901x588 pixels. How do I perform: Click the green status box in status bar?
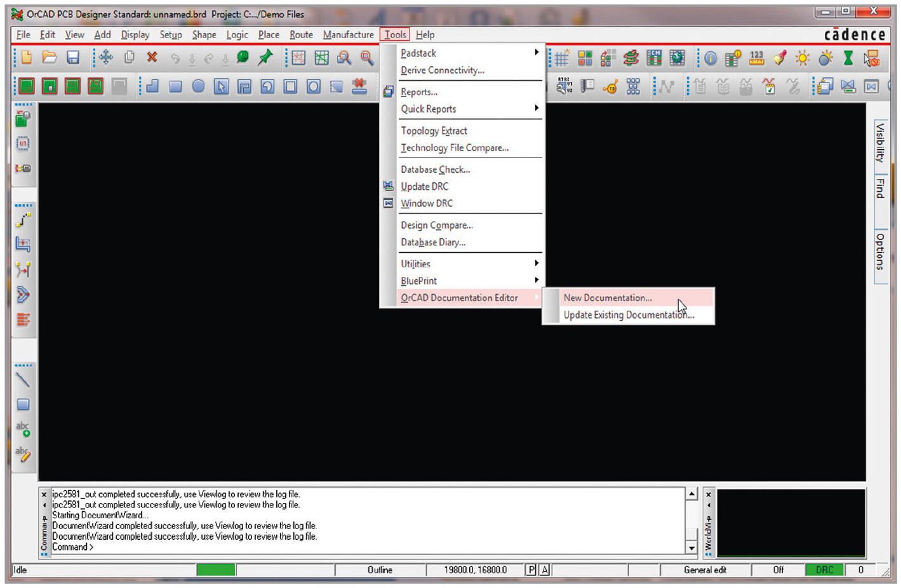tap(216, 570)
